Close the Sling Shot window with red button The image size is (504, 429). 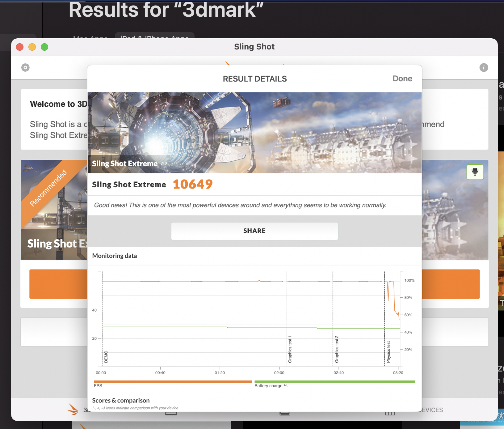[20, 47]
